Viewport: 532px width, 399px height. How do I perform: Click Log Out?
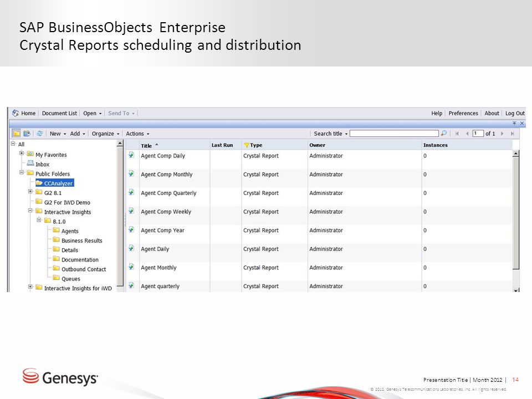[515, 113]
